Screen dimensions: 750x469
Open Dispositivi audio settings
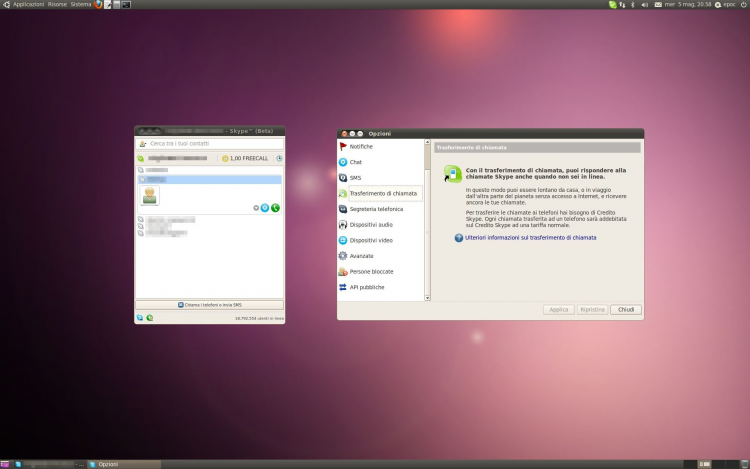coord(371,225)
